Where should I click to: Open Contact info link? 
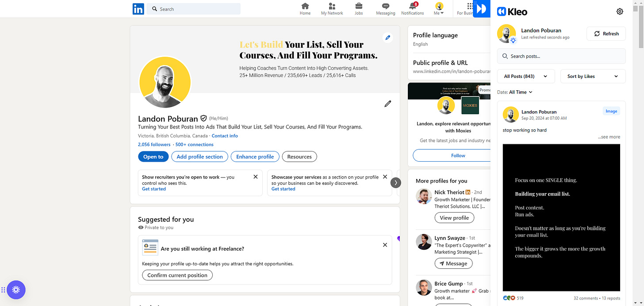coord(225,136)
